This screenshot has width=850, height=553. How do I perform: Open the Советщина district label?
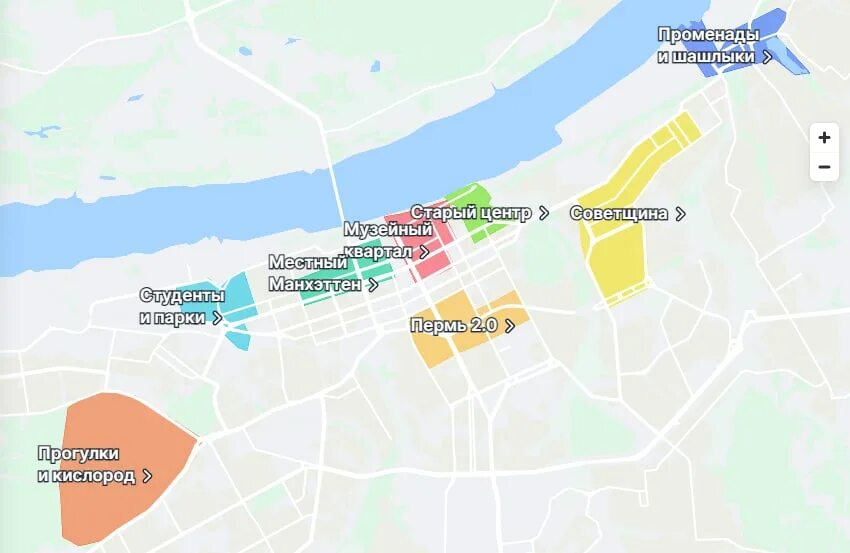tap(619, 213)
